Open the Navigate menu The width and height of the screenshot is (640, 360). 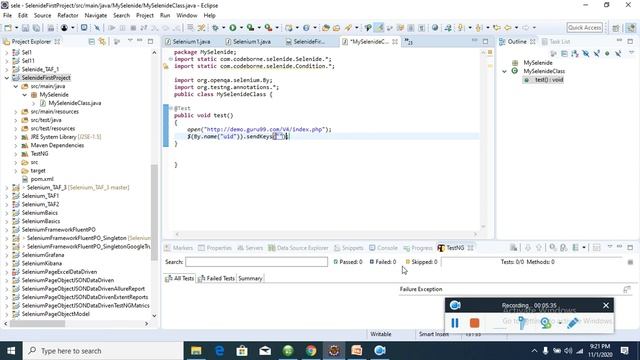(96, 16)
